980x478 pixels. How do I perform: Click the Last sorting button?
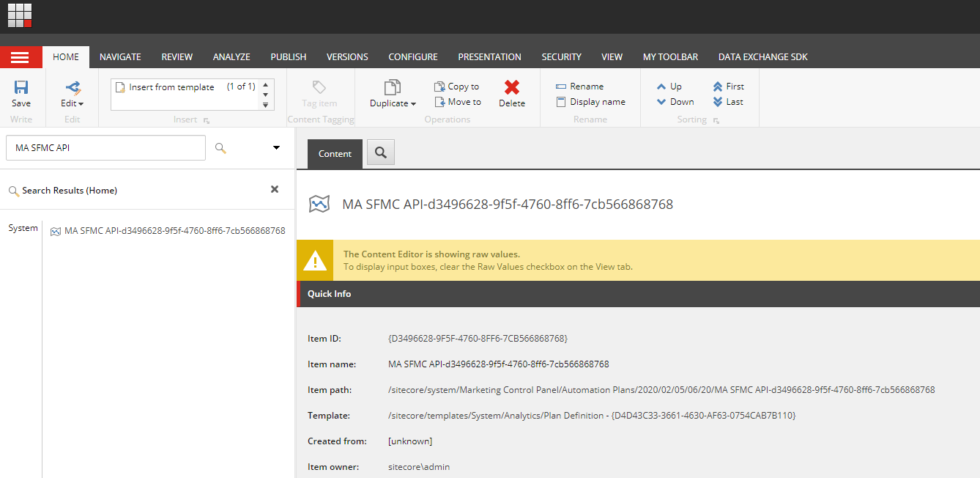click(x=727, y=101)
